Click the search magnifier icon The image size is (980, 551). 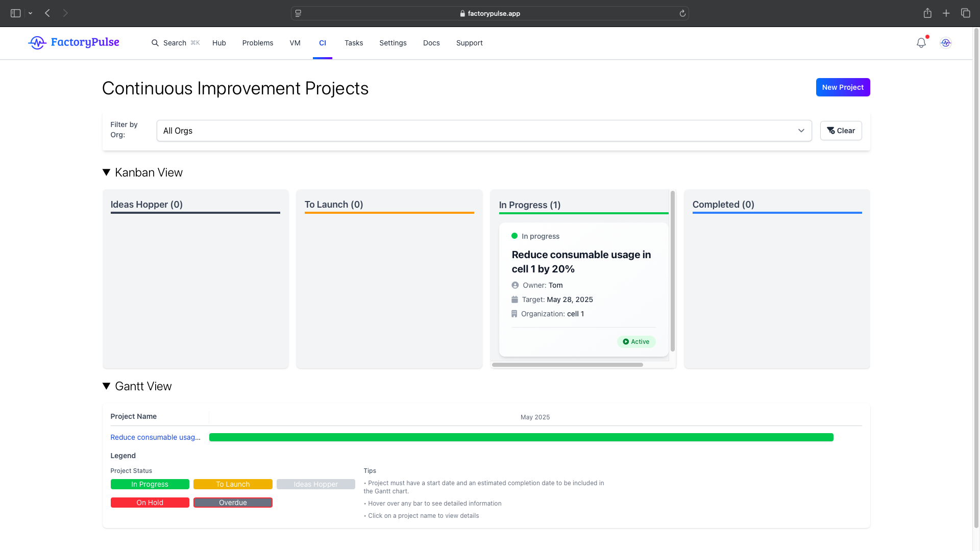155,43
